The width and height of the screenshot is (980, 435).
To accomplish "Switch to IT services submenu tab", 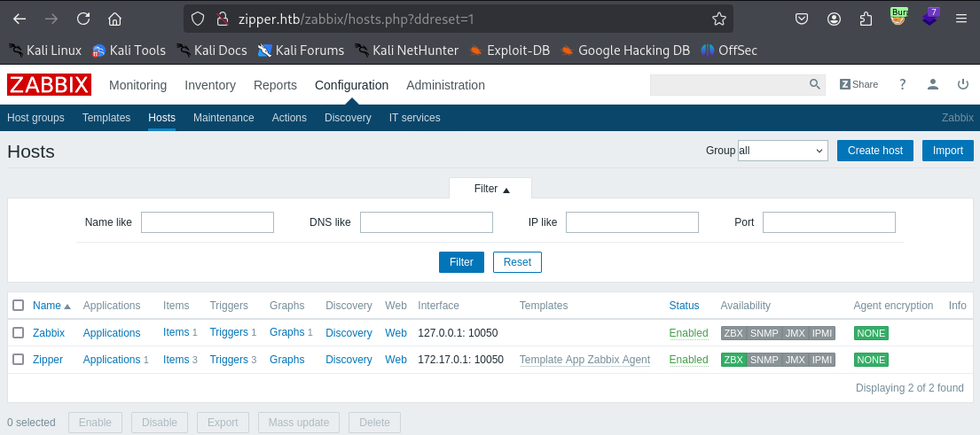I will [x=414, y=117].
